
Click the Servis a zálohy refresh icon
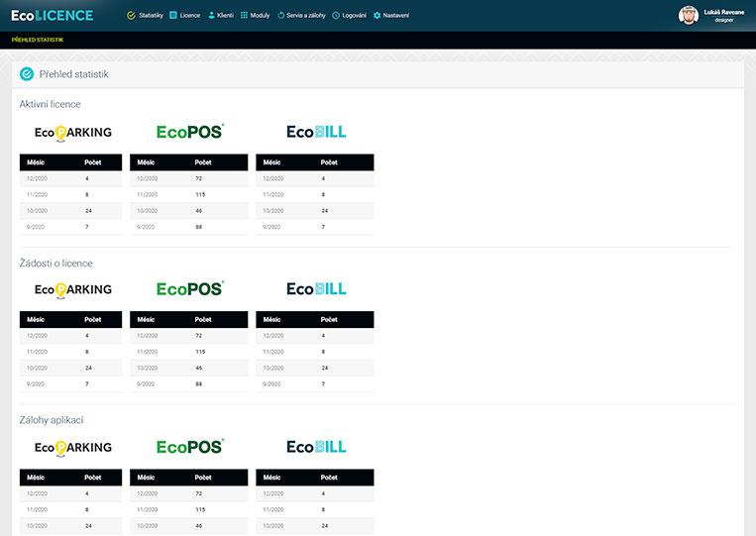tap(281, 16)
